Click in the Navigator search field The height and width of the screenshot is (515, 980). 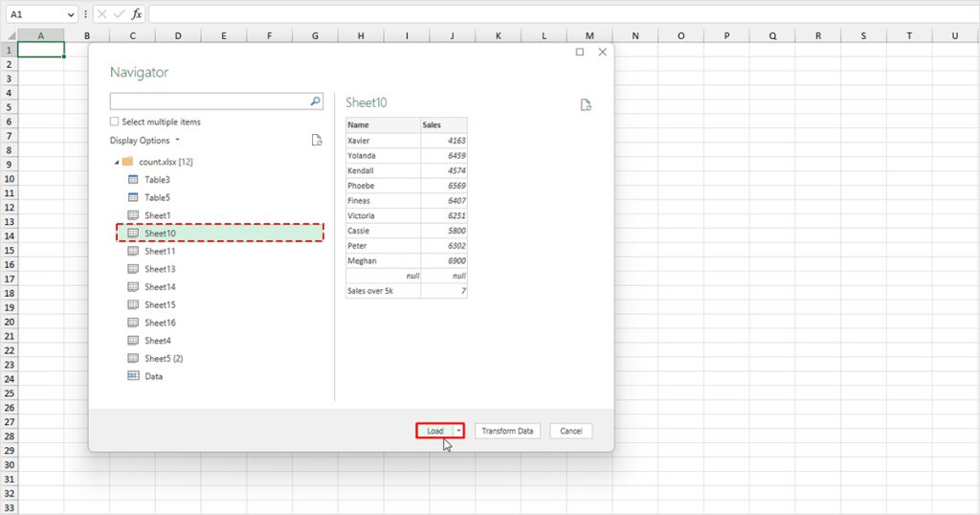point(210,101)
